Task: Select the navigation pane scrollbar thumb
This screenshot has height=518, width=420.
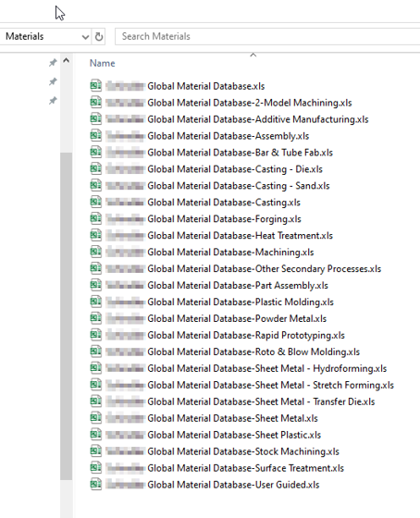Action: click(x=66, y=316)
